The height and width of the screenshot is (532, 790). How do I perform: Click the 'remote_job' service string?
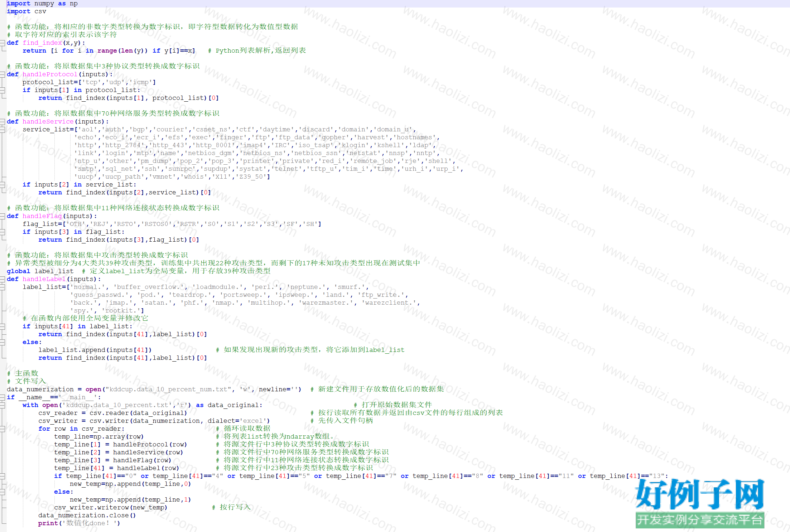(x=373, y=161)
